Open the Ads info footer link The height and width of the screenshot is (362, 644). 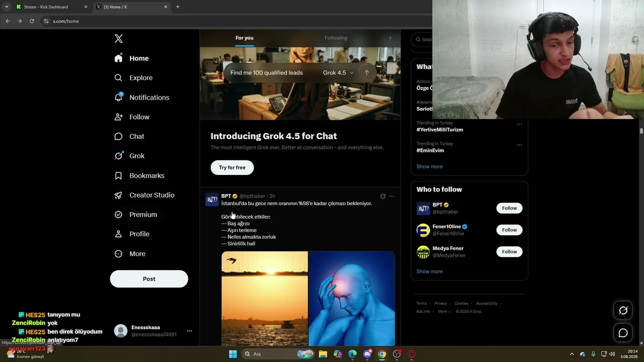pos(423,312)
